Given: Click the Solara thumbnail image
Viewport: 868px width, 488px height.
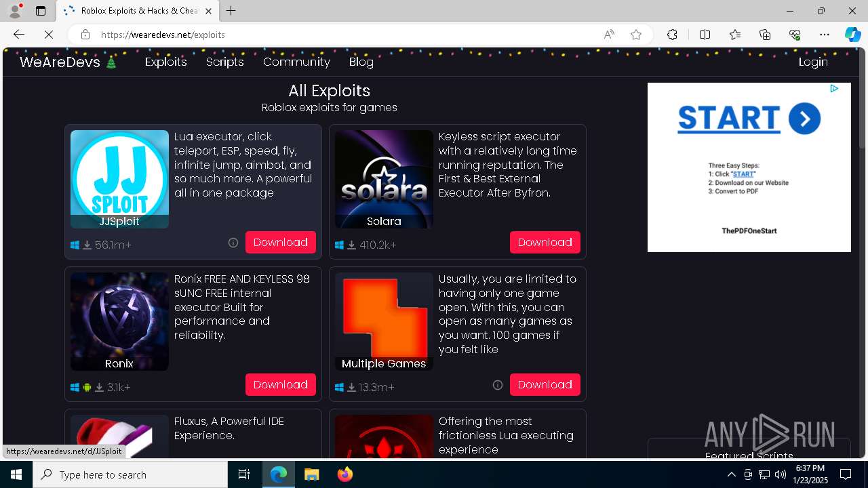Looking at the screenshot, I should pyautogui.click(x=384, y=179).
